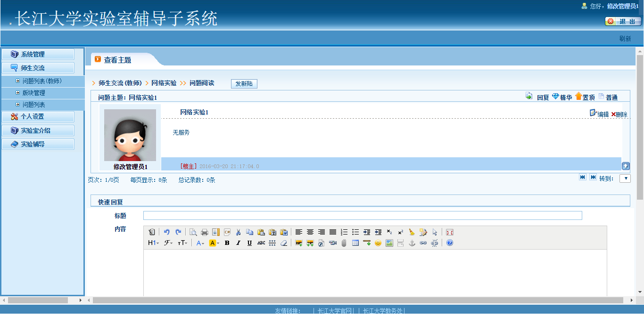The height and width of the screenshot is (316, 644).
Task: Insert a bulleted list
Action: (355, 232)
